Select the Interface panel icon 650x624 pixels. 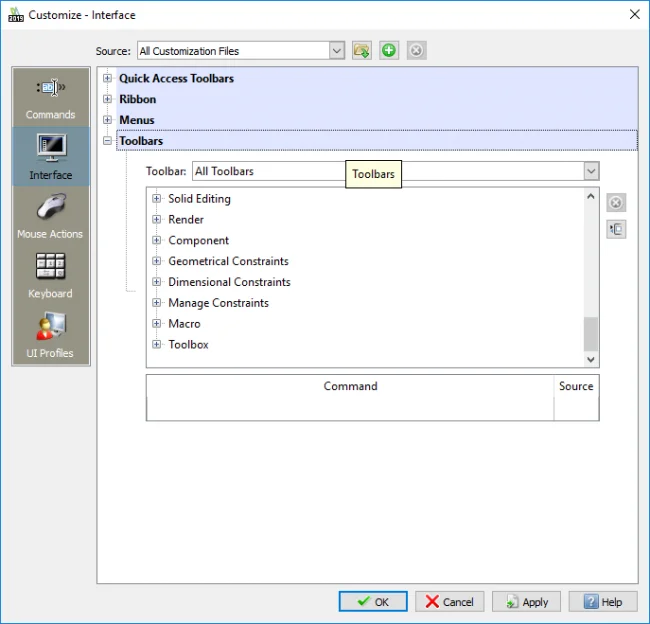coord(50,157)
